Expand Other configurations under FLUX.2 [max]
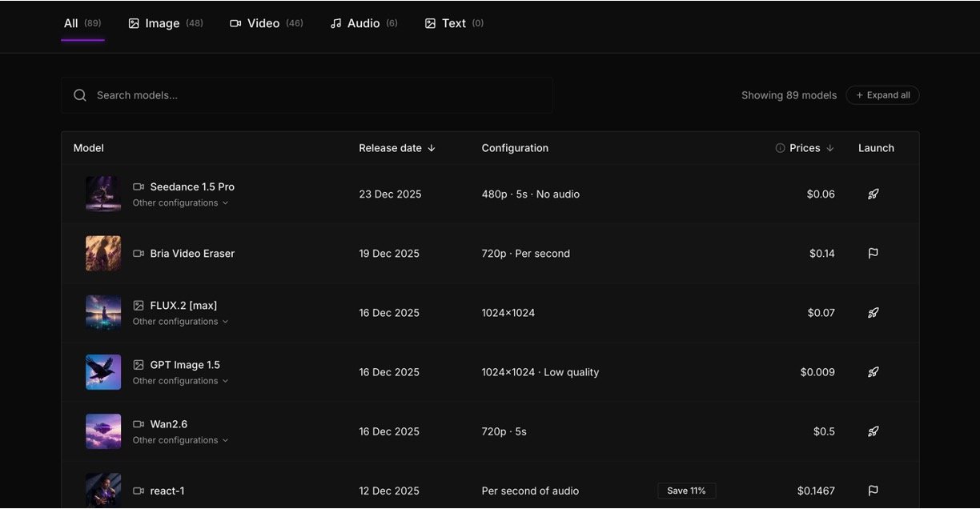The width and height of the screenshot is (980, 509). point(180,322)
